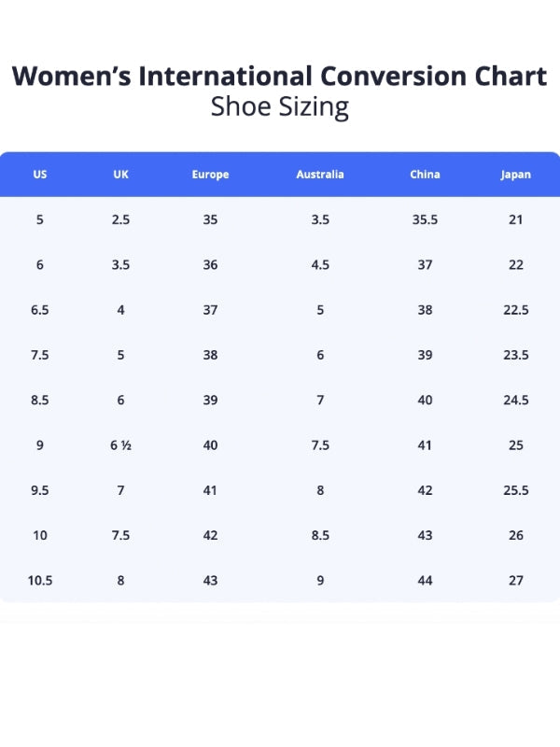Click the Australia column header
This screenshot has height=747, width=560.
320,175
